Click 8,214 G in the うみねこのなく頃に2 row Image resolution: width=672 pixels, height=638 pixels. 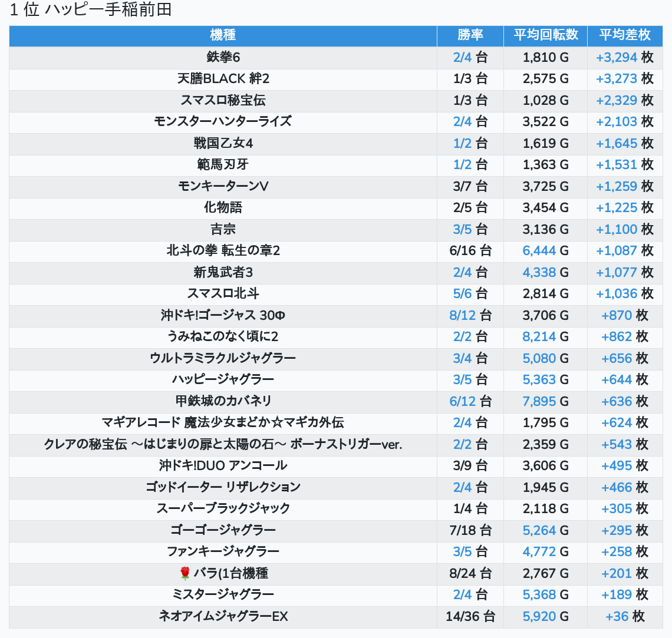pyautogui.click(x=539, y=336)
